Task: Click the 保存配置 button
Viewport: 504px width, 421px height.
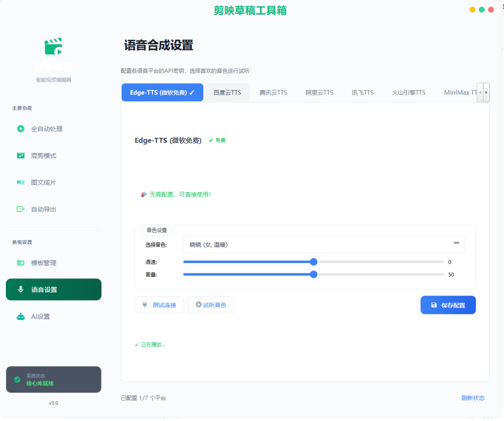Action: click(448, 305)
